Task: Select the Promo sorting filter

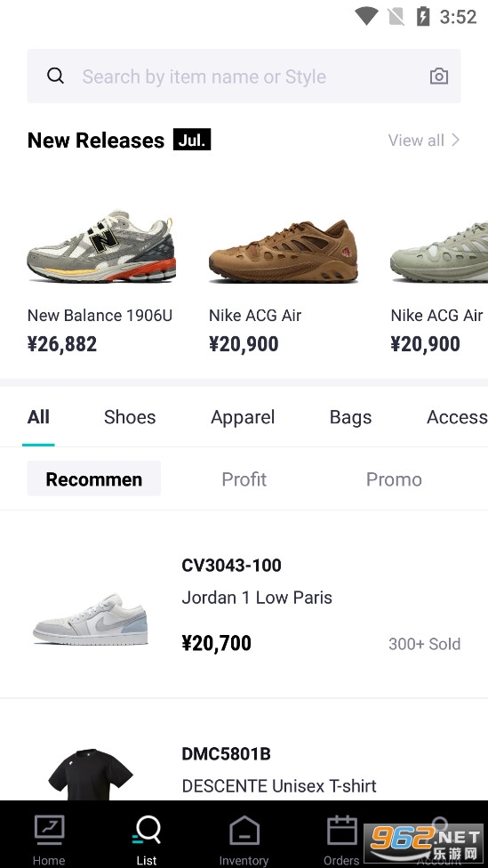Action: click(x=394, y=478)
